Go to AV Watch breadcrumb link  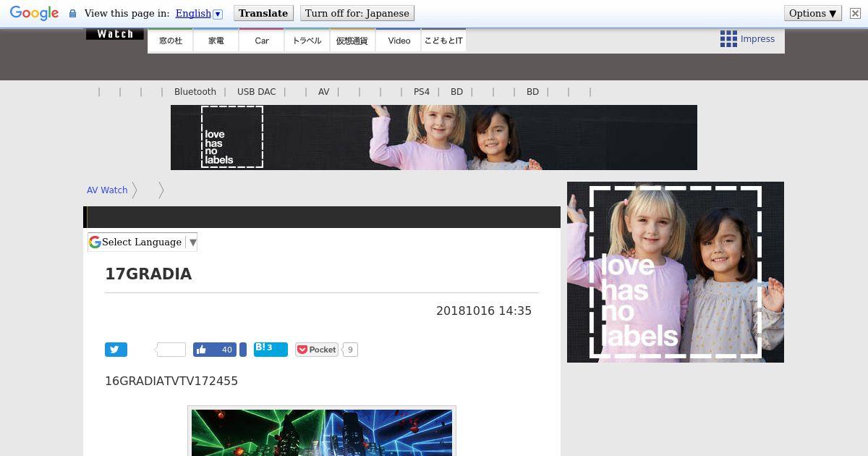pyautogui.click(x=107, y=190)
